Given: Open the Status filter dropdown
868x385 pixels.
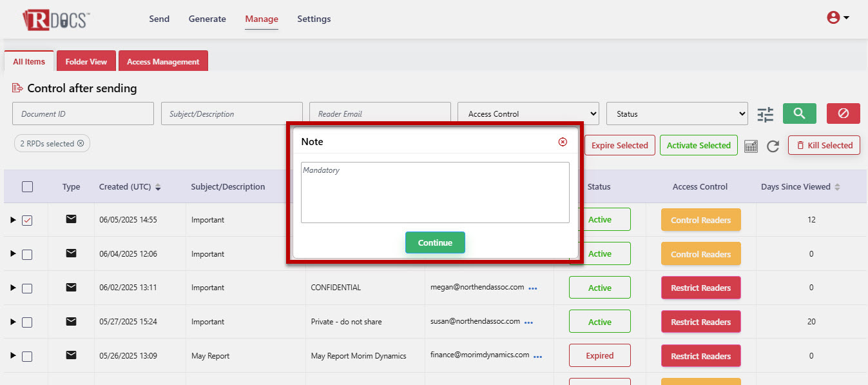Looking at the screenshot, I should point(677,114).
